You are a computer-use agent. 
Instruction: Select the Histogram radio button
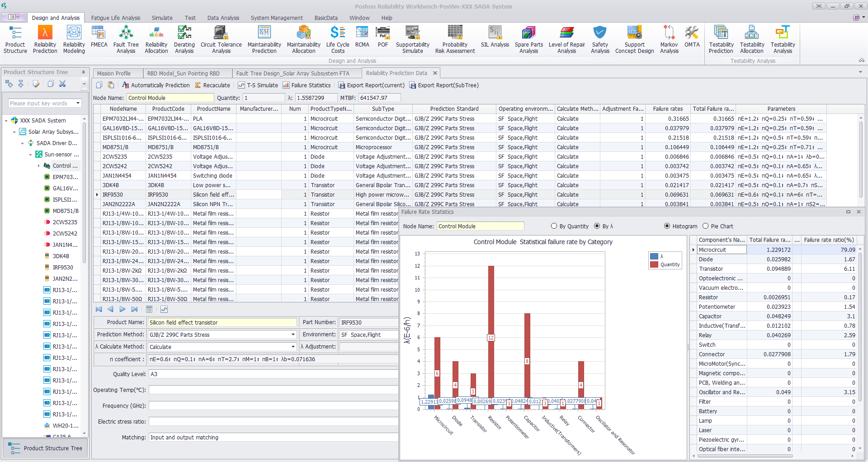click(667, 226)
